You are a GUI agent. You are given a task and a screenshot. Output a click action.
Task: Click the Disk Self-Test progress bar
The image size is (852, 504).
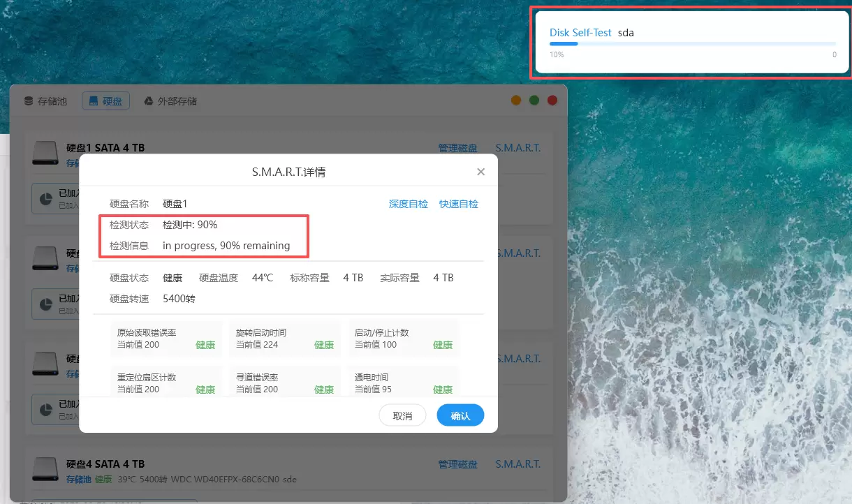(x=692, y=43)
